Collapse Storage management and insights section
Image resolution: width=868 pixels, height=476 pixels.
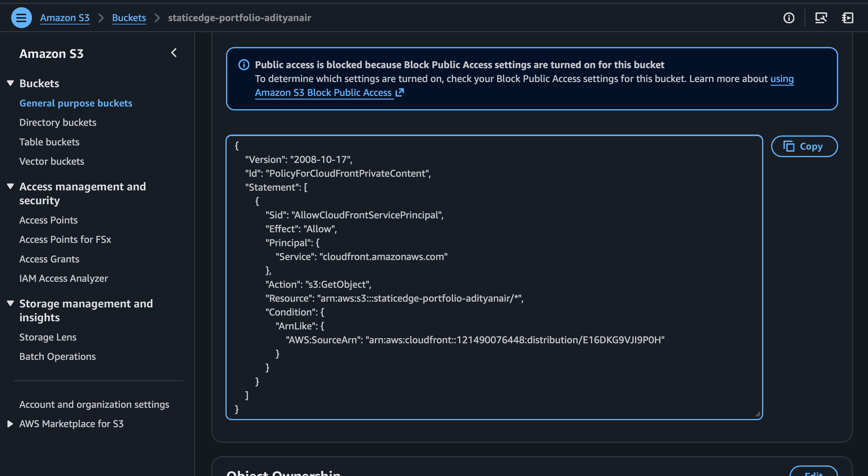11,303
